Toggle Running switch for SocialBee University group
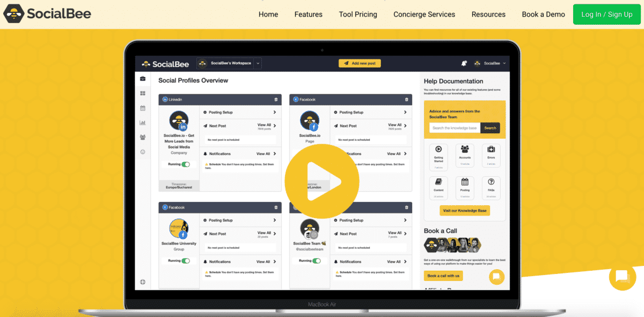 (186, 261)
